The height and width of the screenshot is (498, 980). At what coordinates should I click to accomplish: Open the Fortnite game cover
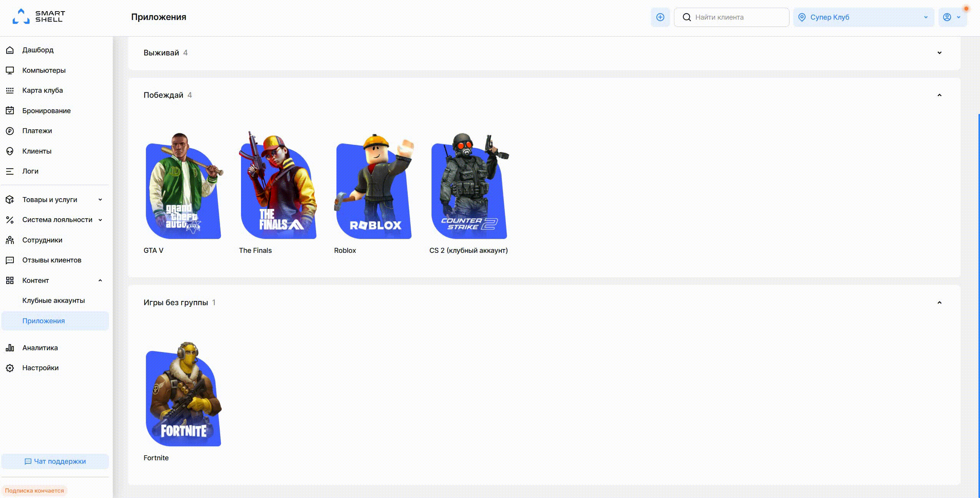click(184, 394)
